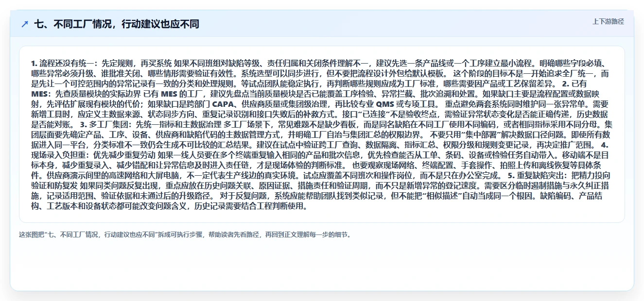The image size is (644, 301).
Task: Click the 上下游路径 label at top right
Action: [x=608, y=21]
